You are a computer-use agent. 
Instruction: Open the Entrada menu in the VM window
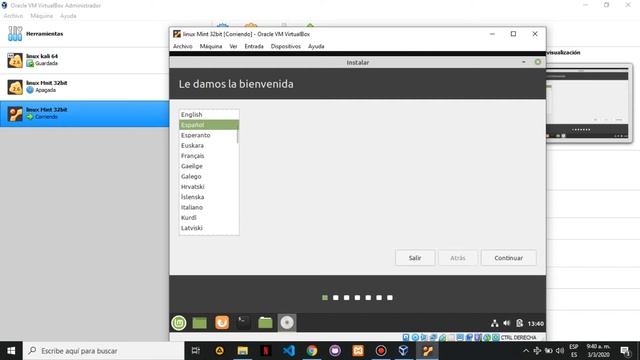click(254, 46)
